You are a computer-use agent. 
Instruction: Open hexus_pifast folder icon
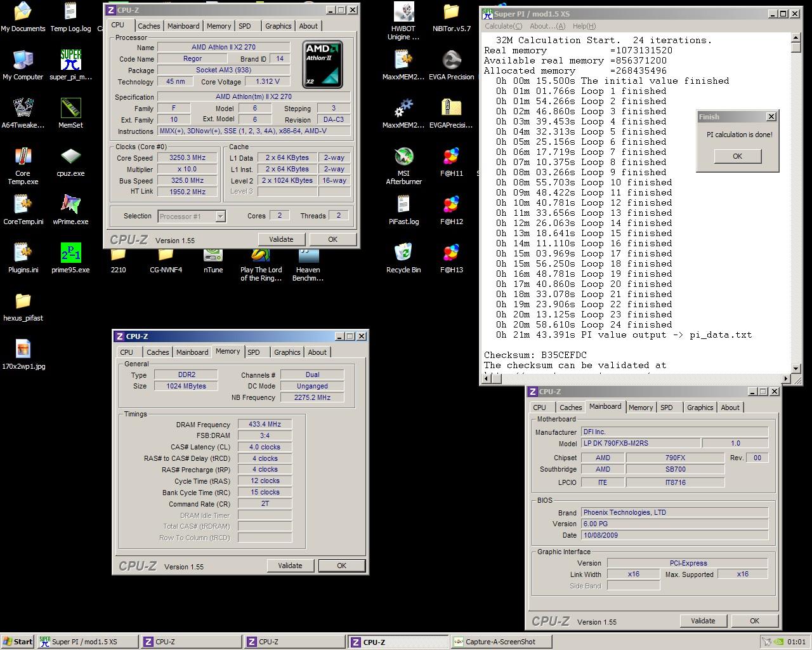click(23, 307)
